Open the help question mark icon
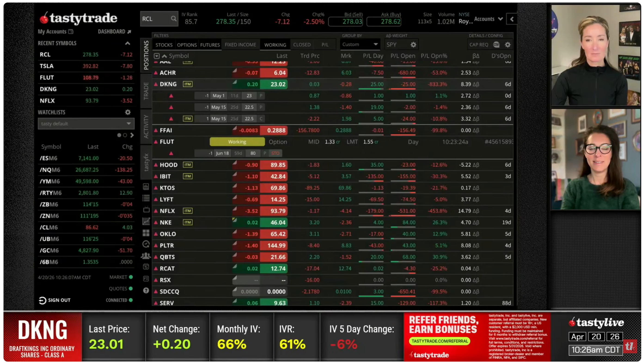Screen dimensions: 644x363 146,290
